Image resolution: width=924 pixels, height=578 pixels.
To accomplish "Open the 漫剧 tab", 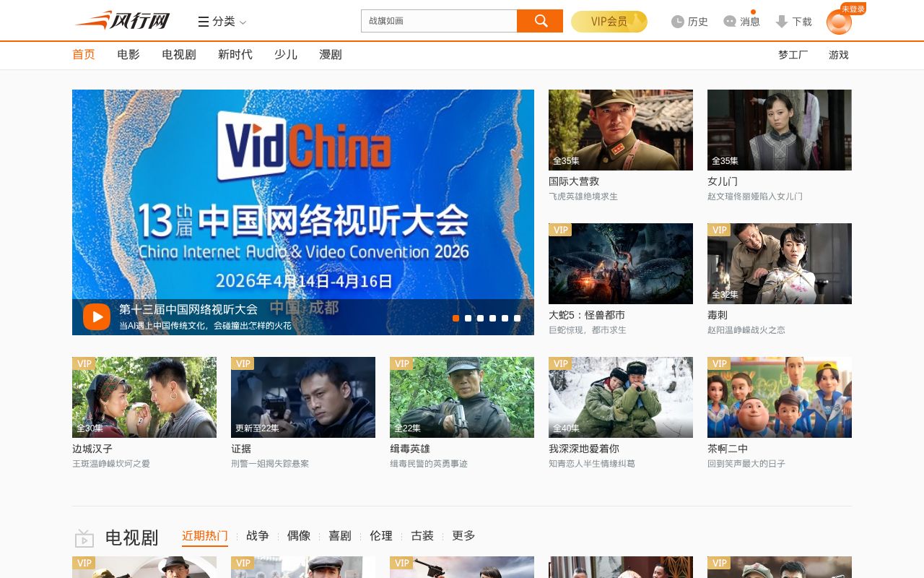I will pos(331,54).
